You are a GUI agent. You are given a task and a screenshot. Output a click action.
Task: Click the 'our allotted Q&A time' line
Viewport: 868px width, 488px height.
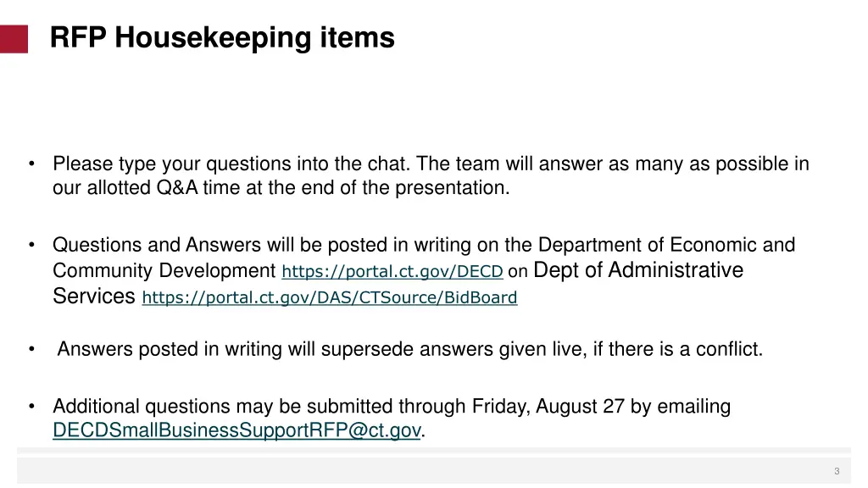coord(281,188)
